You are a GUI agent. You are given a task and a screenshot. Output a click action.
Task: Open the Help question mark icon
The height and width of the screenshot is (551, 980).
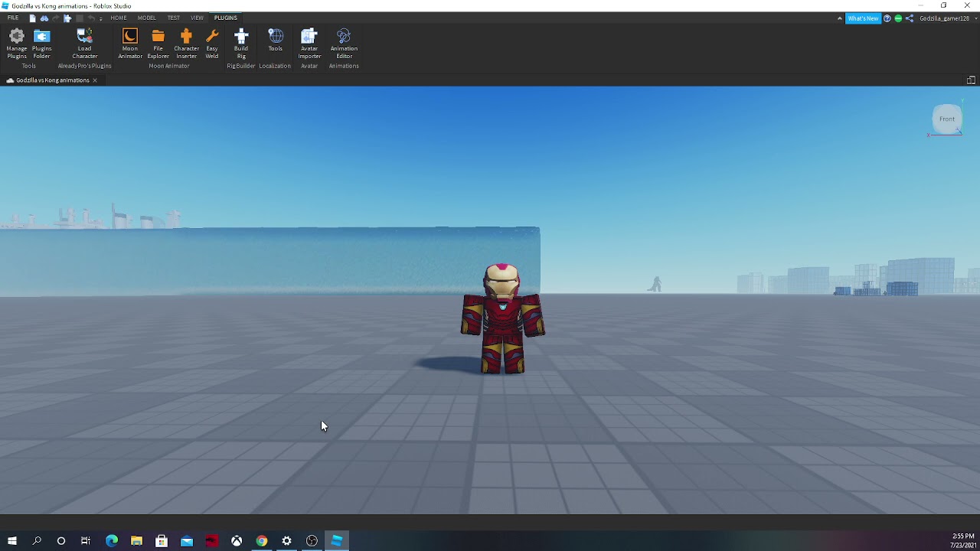887,18
